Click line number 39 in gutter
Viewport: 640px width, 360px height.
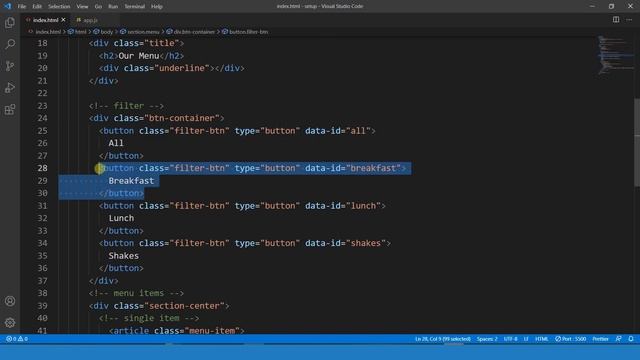coord(42,306)
